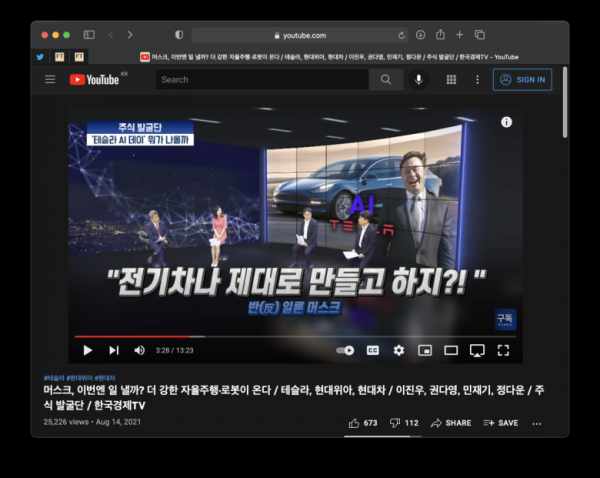This screenshot has height=478, width=600.
Task: Go forward to the next page
Action: [130, 35]
